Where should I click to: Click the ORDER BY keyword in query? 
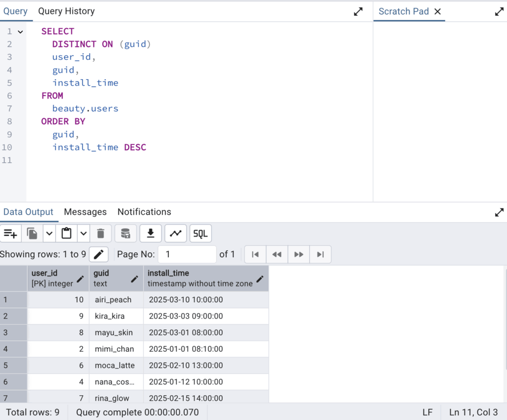point(63,122)
